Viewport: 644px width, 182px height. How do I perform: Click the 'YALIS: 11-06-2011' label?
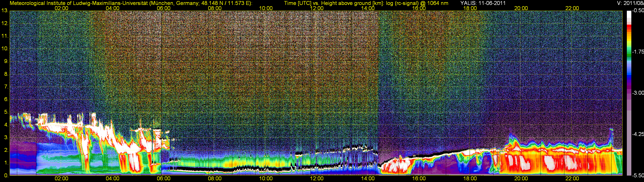pos(483,3)
